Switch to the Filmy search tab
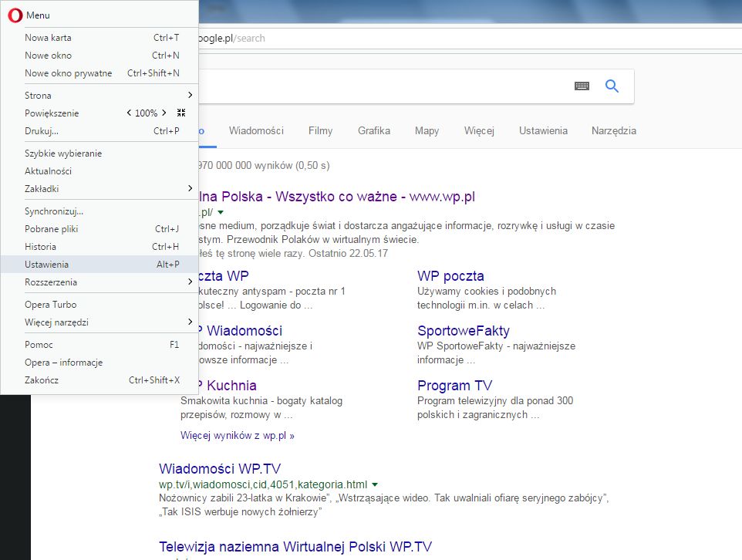Screen dimensions: 742x560 pyautogui.click(x=320, y=130)
